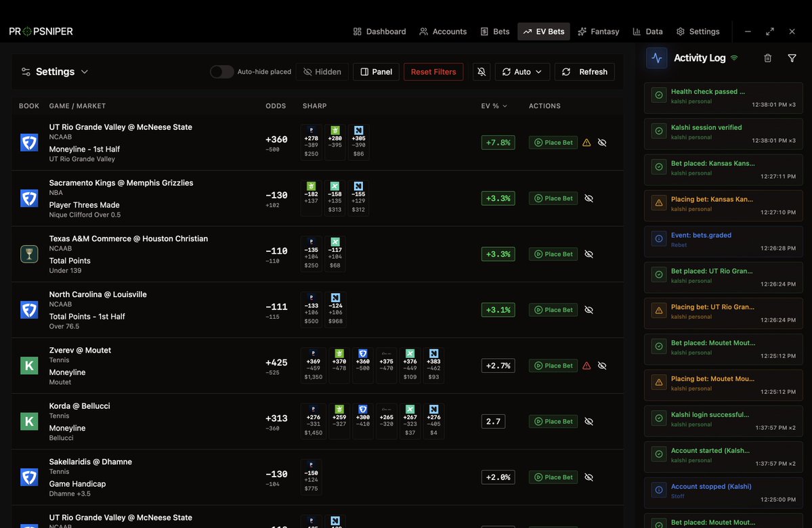
Task: Click the +2.7% EV badge for Zverev
Action: 498,366
